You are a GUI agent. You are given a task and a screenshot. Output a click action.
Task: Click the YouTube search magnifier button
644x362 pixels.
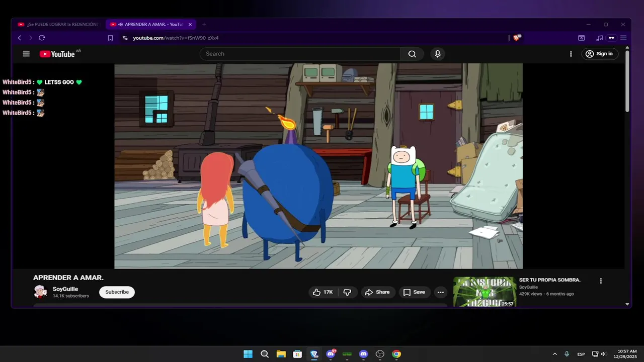[x=412, y=54]
